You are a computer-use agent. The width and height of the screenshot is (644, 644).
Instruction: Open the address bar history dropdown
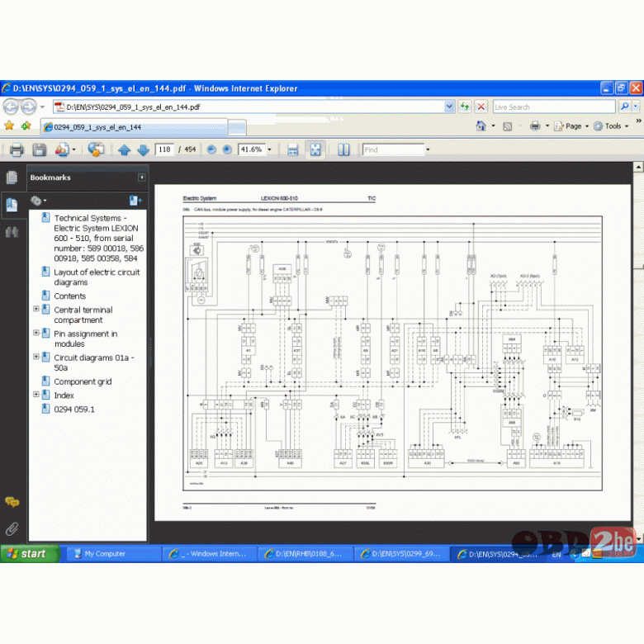coord(449,107)
